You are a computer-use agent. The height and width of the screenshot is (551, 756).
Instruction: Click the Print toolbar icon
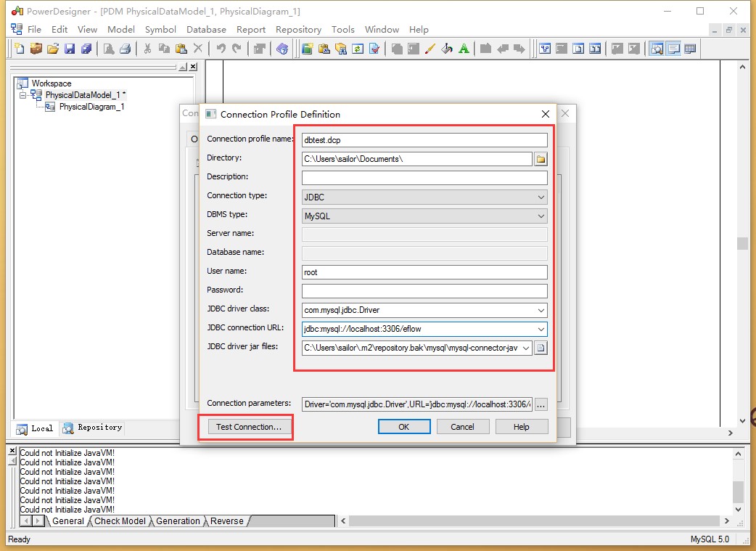(126, 48)
